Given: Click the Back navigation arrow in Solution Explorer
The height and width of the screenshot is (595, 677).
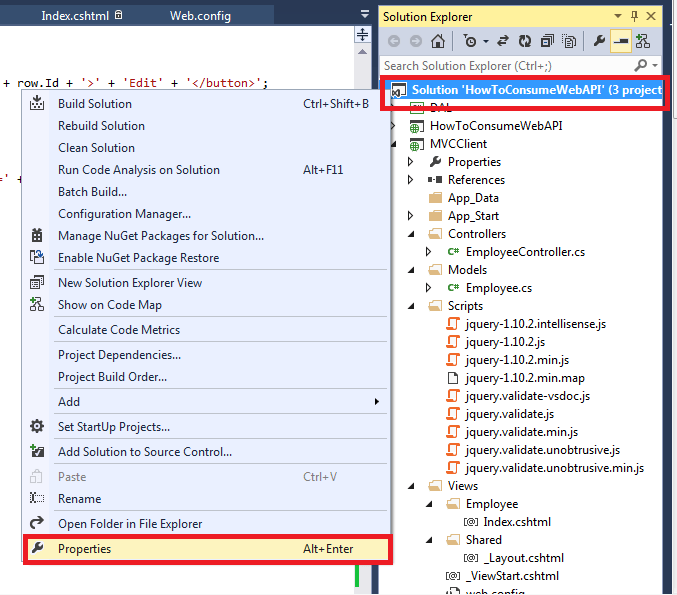Looking at the screenshot, I should click(x=394, y=41).
